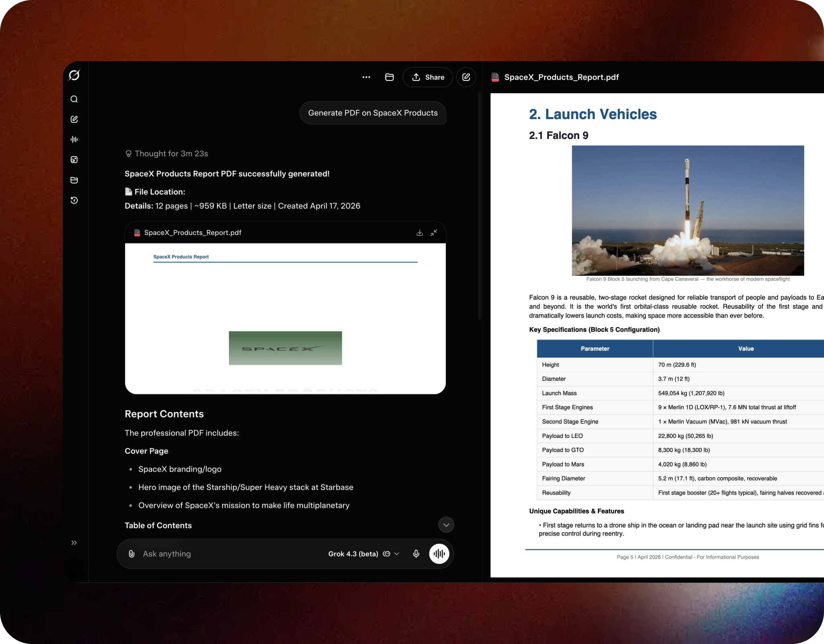
Task: Share this conversation
Action: (428, 77)
